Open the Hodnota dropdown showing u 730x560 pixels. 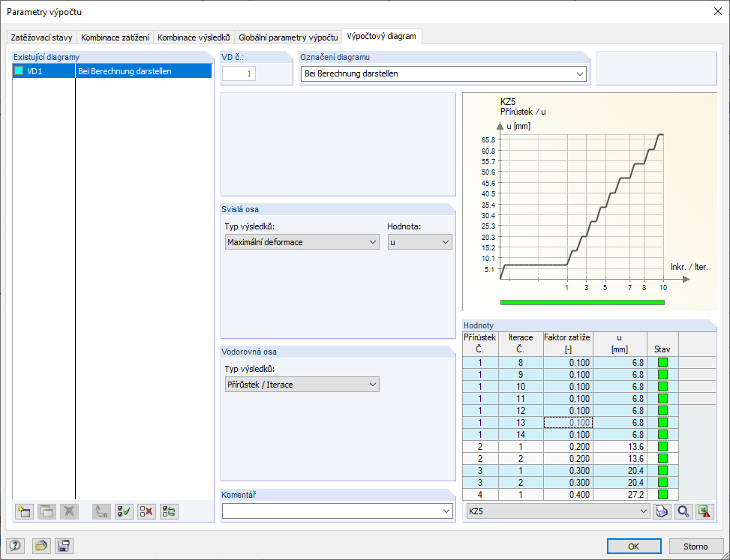(x=419, y=242)
